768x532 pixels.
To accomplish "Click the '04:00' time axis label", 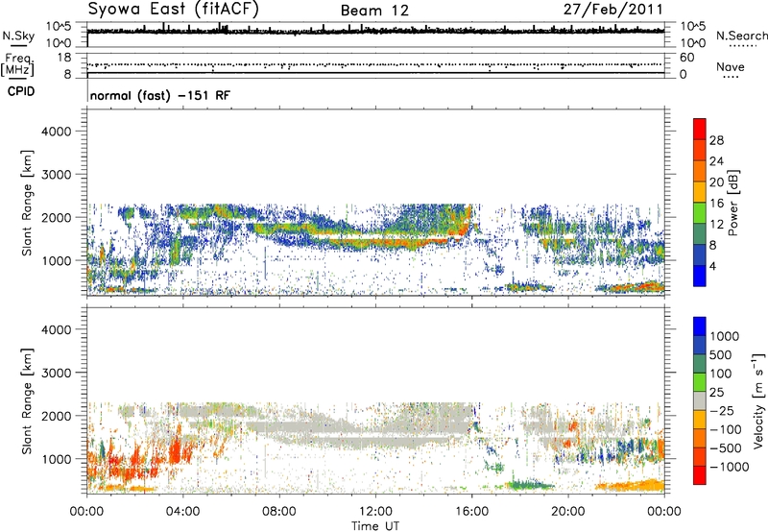I will pos(182,512).
